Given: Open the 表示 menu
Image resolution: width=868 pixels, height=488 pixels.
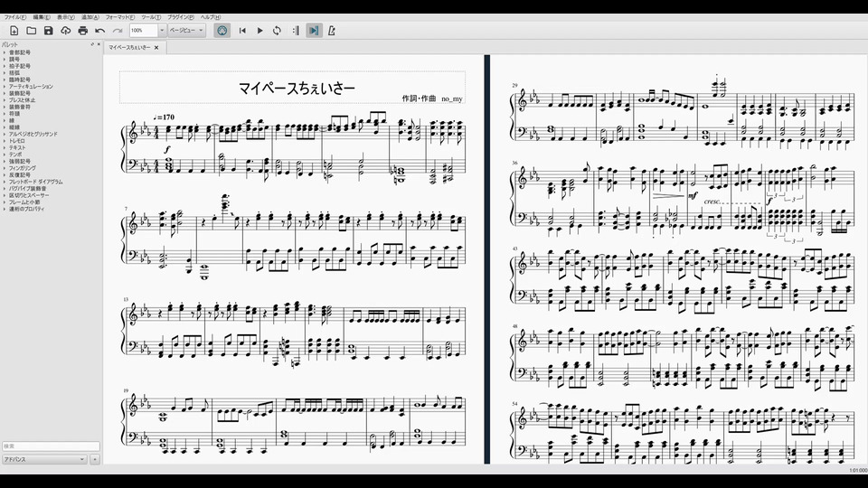Looking at the screenshot, I should pyautogui.click(x=65, y=17).
